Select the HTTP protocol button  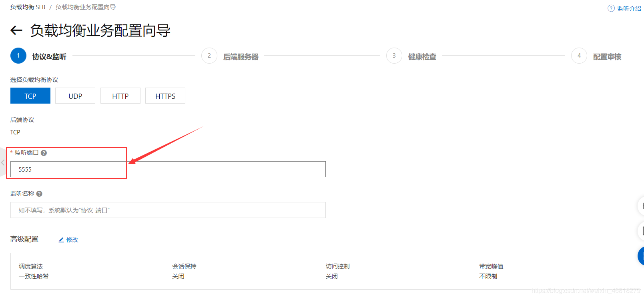[120, 96]
